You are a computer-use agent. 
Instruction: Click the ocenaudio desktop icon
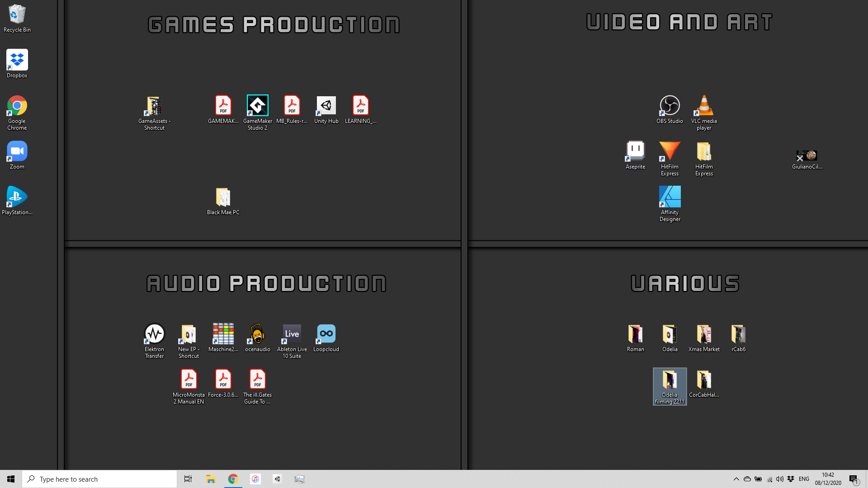pos(257,334)
